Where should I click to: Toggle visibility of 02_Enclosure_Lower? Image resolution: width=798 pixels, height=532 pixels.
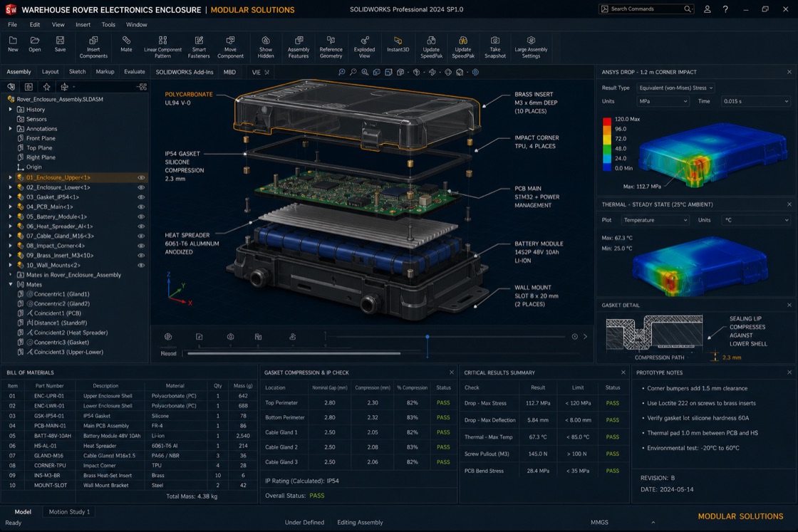(141, 187)
